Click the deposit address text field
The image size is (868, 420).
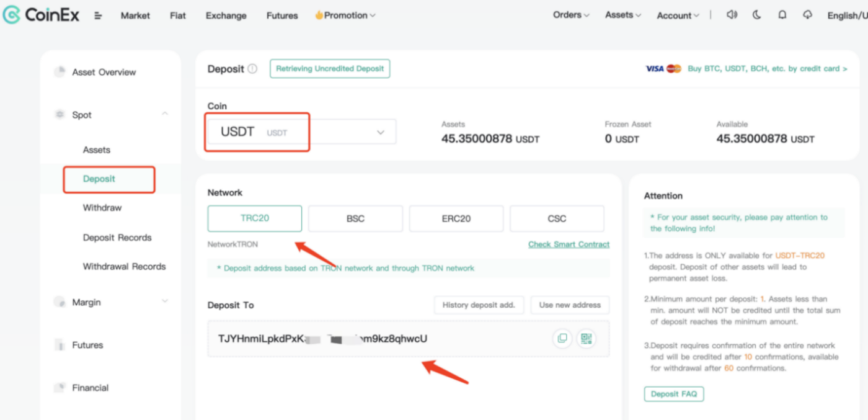(409, 338)
